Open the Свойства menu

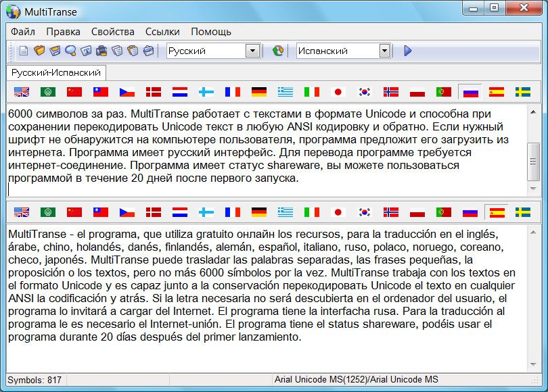coord(112,32)
